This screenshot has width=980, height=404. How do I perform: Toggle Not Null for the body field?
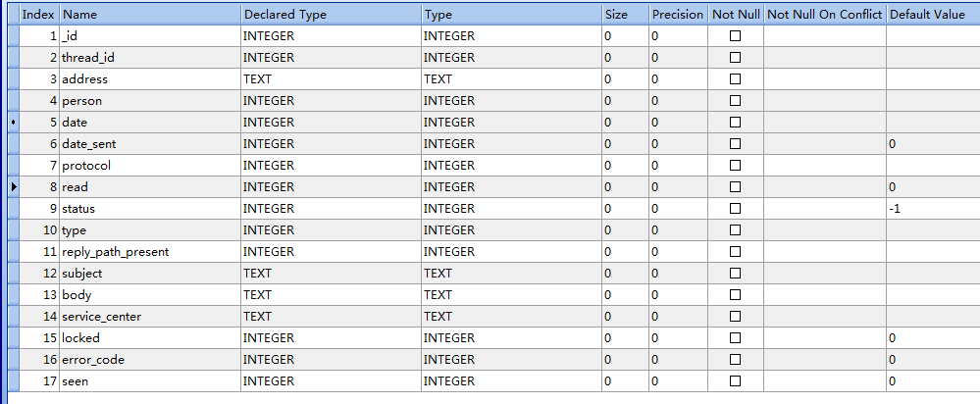[x=735, y=295]
